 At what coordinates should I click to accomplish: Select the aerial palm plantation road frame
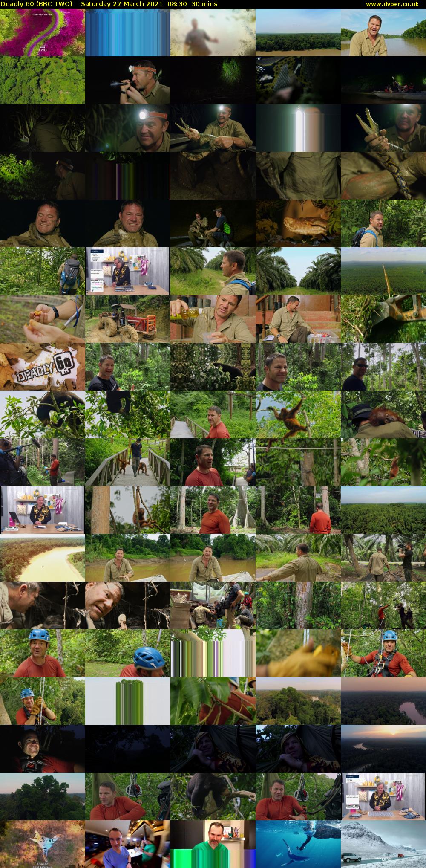pyautogui.click(x=383, y=272)
